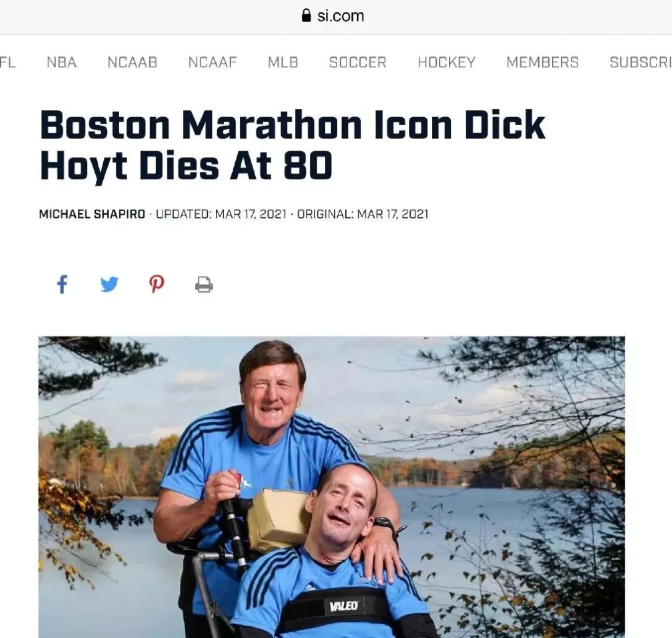Click the SUBSCRIBE nav item
Image resolution: width=672 pixels, height=638 pixels.
(x=641, y=62)
